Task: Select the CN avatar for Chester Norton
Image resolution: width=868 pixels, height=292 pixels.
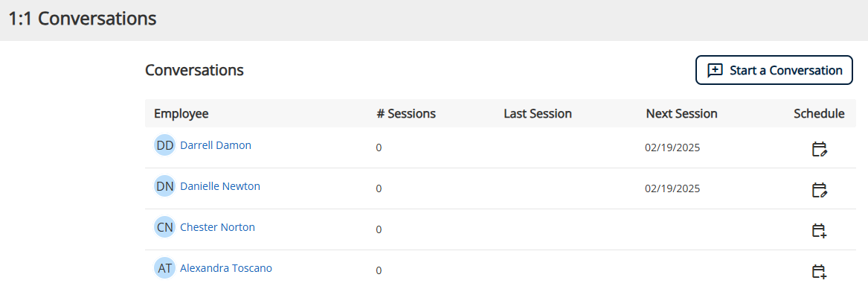Action: (164, 227)
